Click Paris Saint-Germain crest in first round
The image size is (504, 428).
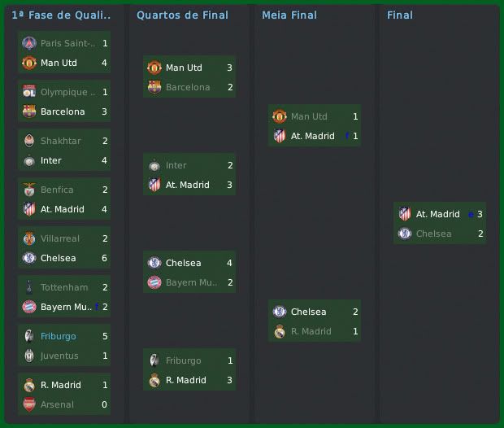click(29, 43)
